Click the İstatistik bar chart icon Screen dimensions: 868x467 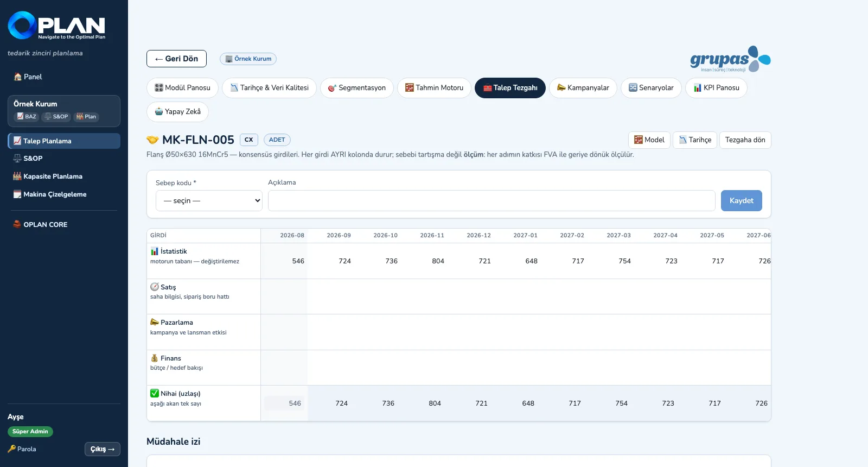coord(155,251)
